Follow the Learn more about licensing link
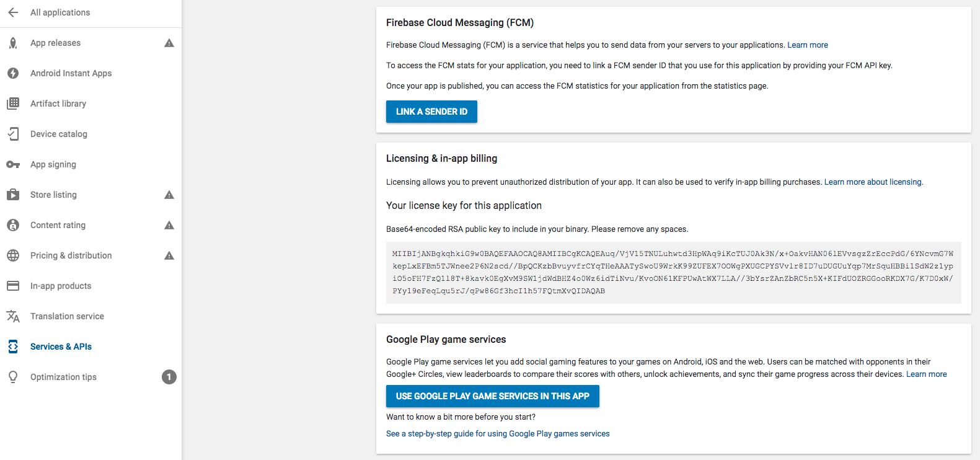 pos(873,182)
